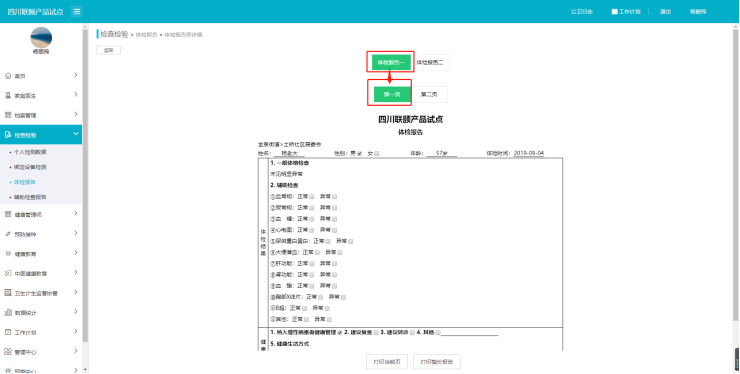This screenshot has height=374, width=740.
Task: Click the 健康教育 icon in sidebar
Action: pos(8,254)
